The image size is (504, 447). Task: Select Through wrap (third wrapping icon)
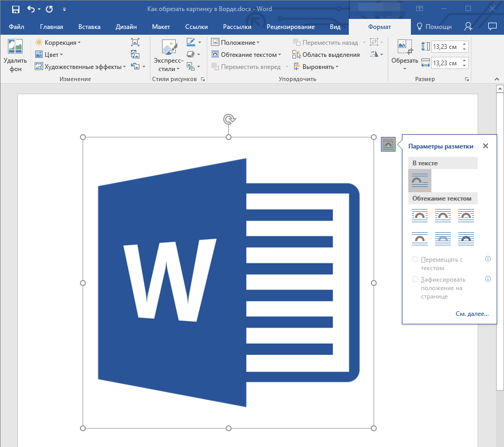pos(466,216)
